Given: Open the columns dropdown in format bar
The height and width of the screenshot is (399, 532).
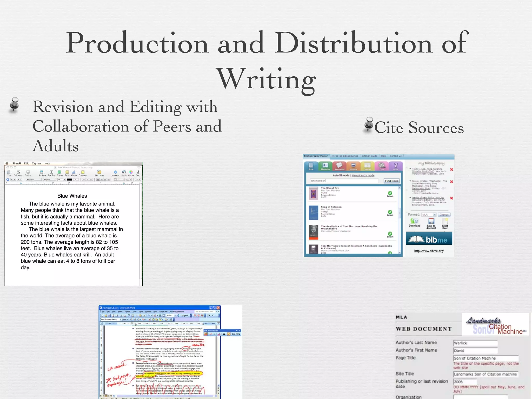Looking at the screenshot, I should point(129,179).
